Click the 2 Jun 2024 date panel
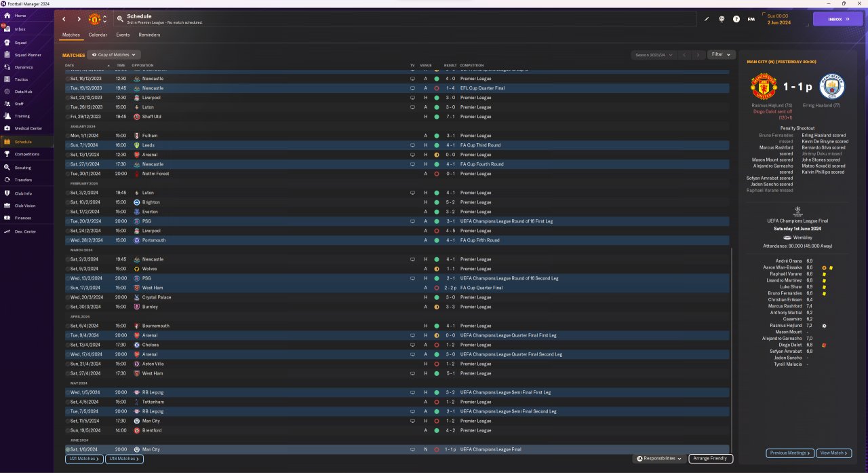868x473 pixels. coord(785,19)
